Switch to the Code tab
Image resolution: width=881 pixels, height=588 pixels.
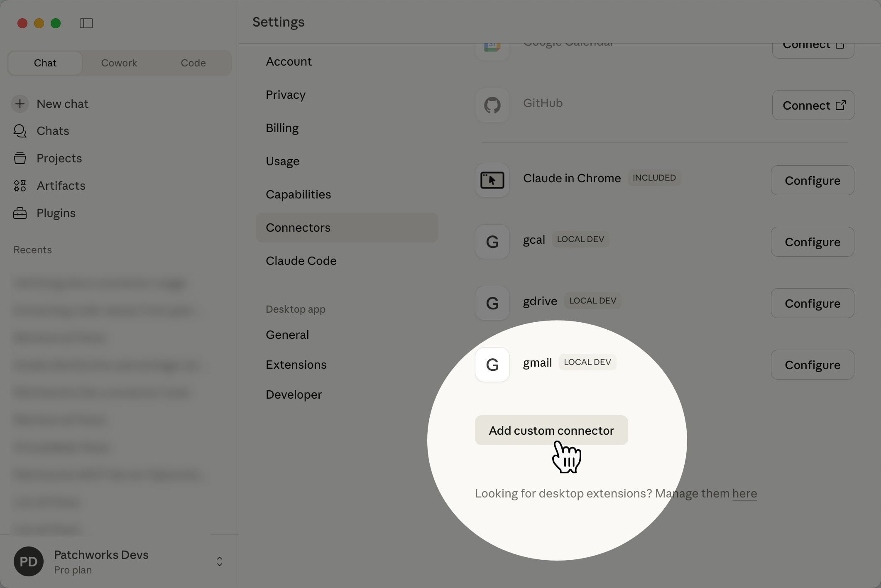pyautogui.click(x=193, y=63)
